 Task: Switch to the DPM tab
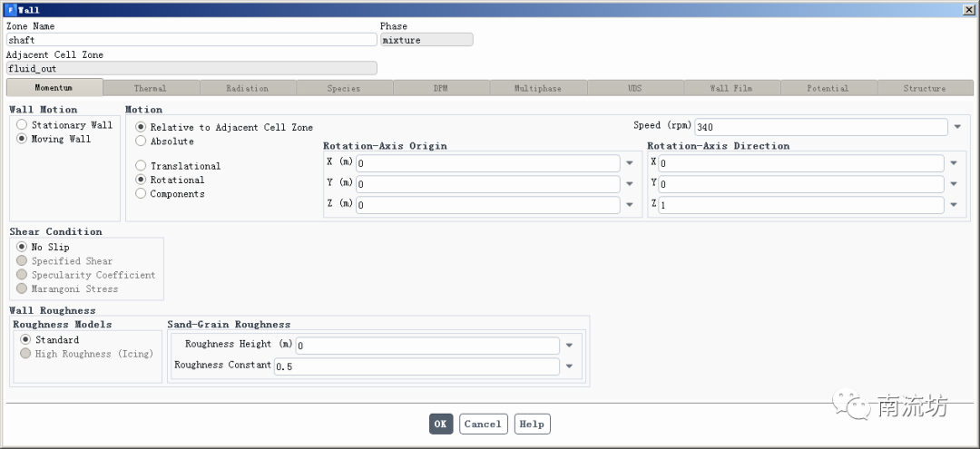coord(441,88)
